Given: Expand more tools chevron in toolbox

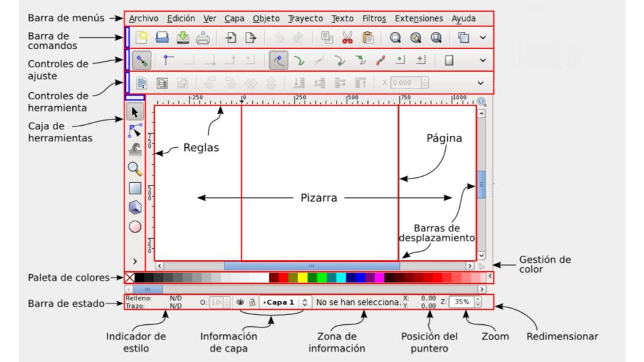Looking at the screenshot, I should coord(135,260).
